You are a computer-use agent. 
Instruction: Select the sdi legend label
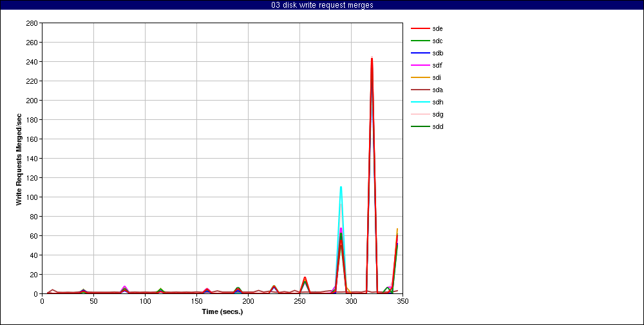437,78
